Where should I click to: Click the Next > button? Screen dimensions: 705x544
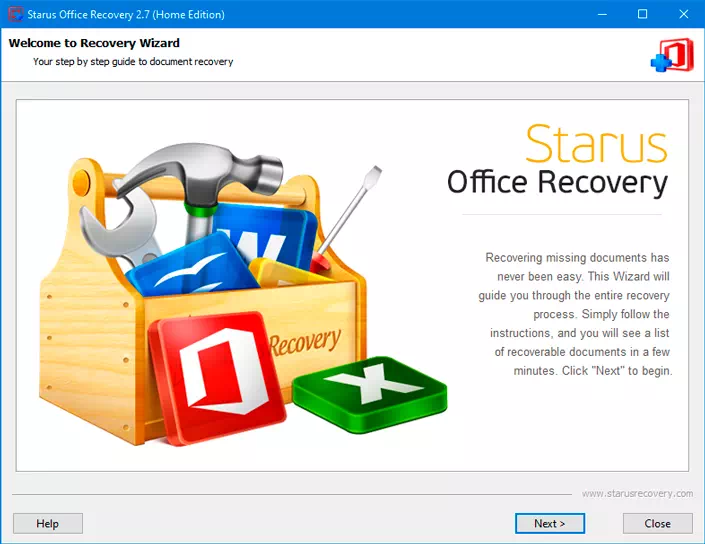[549, 523]
